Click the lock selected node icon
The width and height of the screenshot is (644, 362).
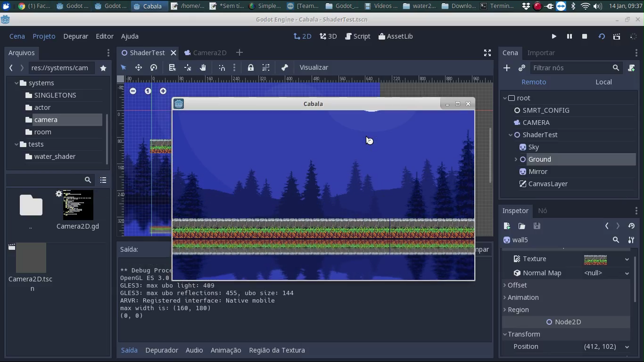point(251,67)
